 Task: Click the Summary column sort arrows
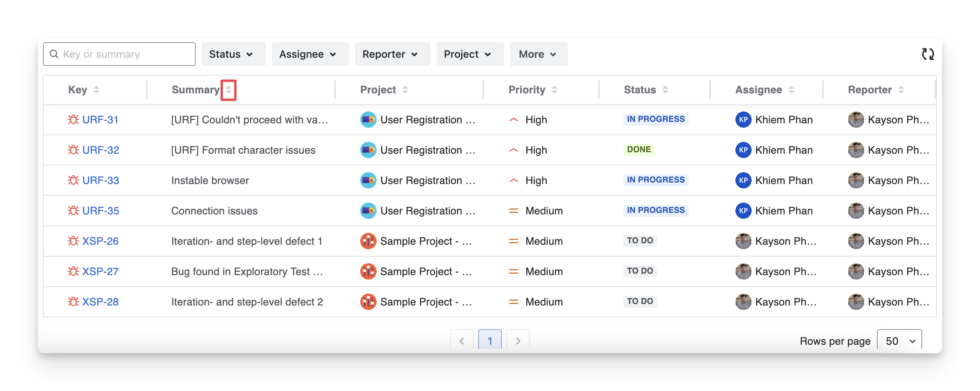pos(228,90)
